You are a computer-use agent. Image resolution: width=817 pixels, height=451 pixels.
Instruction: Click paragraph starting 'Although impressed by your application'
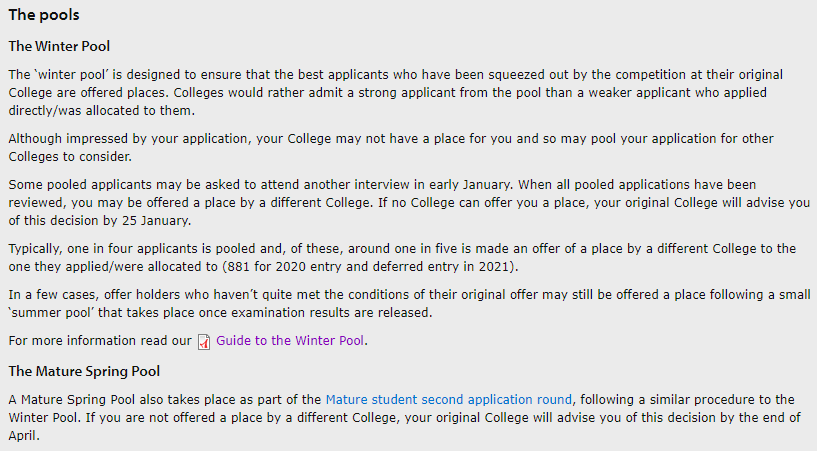pos(391,147)
